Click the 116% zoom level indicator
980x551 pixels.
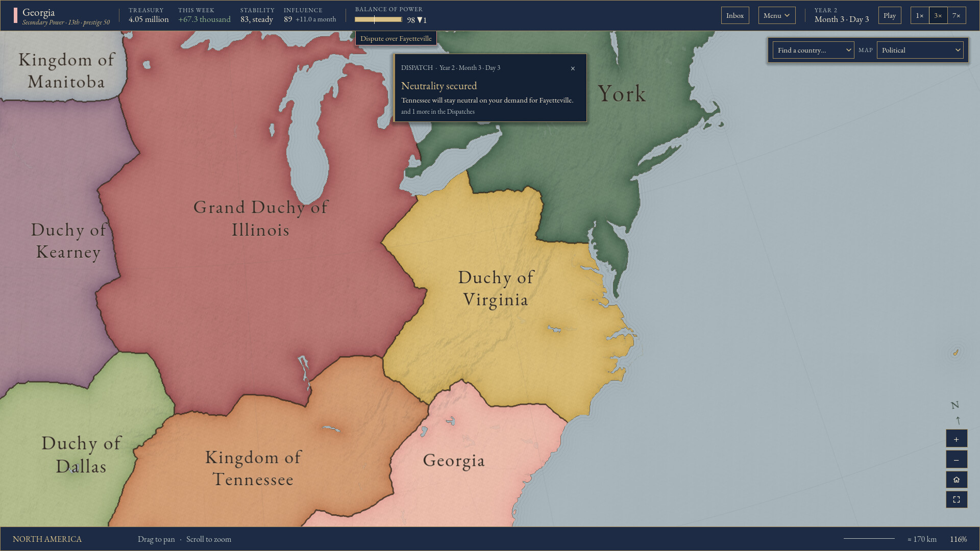click(958, 539)
